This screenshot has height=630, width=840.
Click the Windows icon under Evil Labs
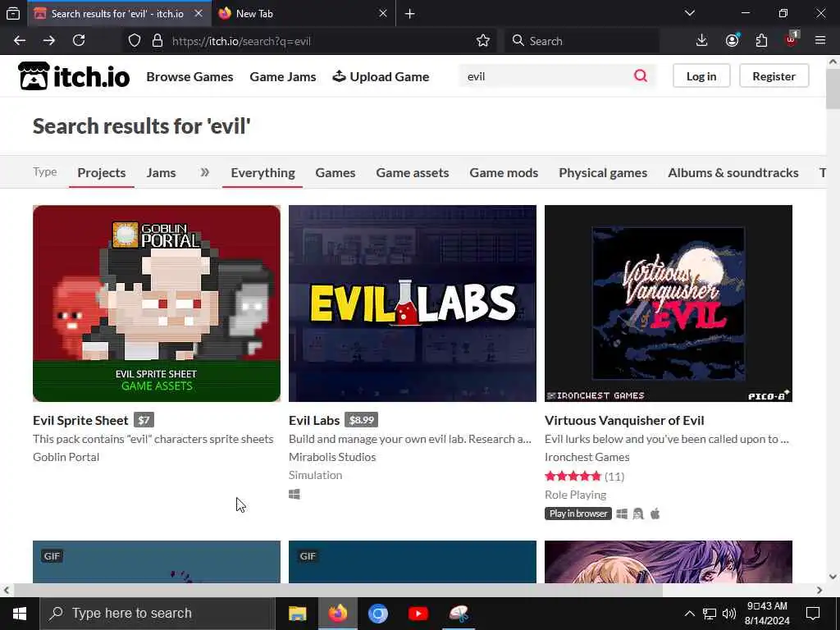(294, 494)
